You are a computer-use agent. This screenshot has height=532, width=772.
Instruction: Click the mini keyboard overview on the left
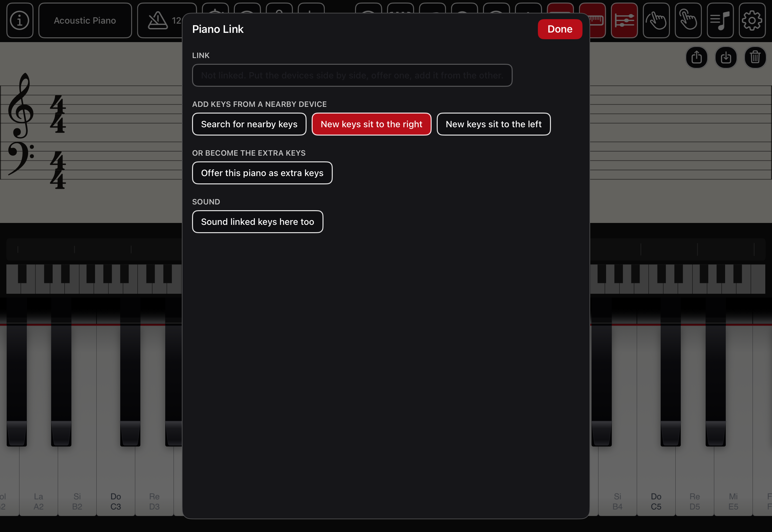[94, 279]
